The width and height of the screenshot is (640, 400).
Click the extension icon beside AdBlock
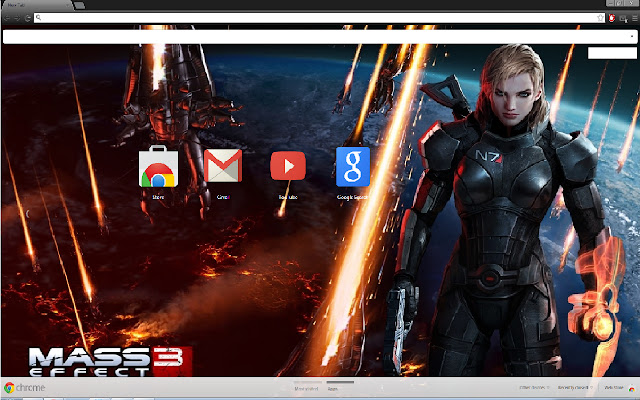(x=623, y=18)
